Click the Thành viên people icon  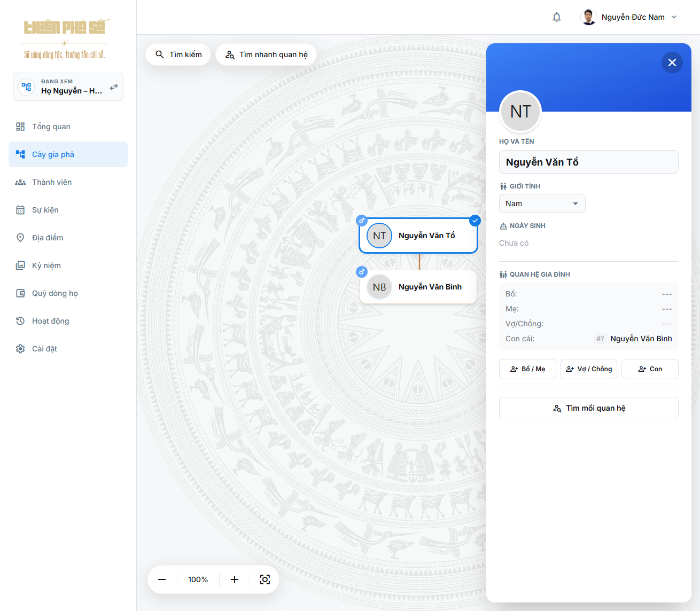click(x=20, y=182)
